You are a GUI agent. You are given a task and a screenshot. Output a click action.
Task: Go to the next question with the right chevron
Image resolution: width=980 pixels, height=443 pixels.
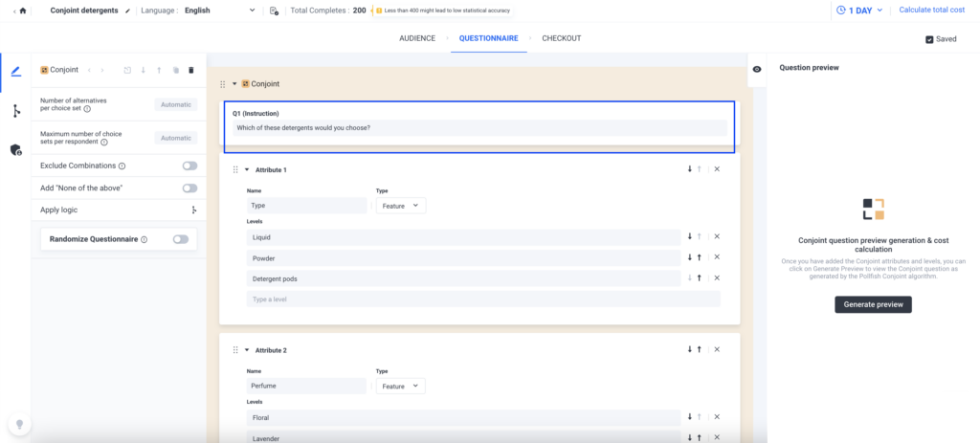click(x=101, y=70)
